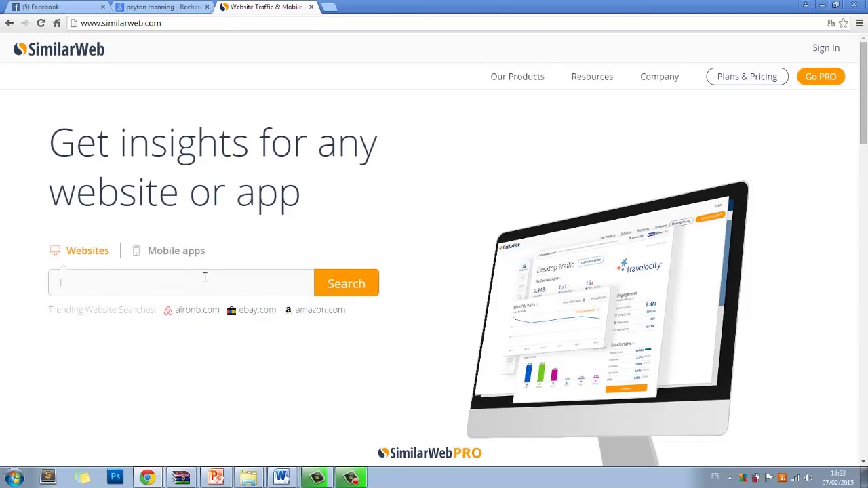
Task: Click the green Camtasia taskbar icon
Action: point(317,477)
